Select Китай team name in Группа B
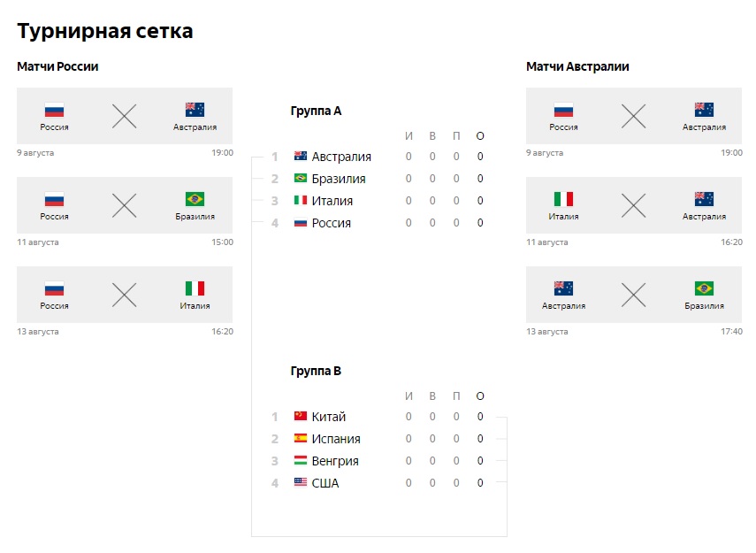This screenshot has width=756, height=553. pyautogui.click(x=329, y=417)
